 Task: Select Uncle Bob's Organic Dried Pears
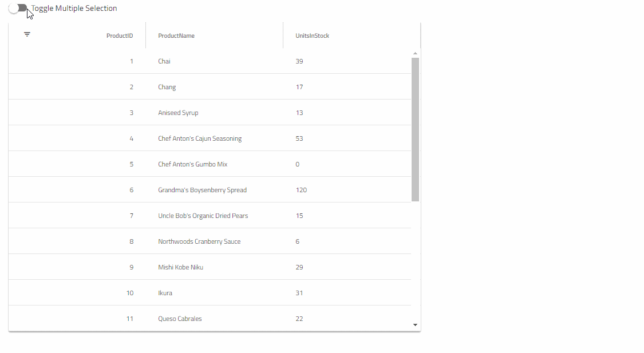click(203, 215)
